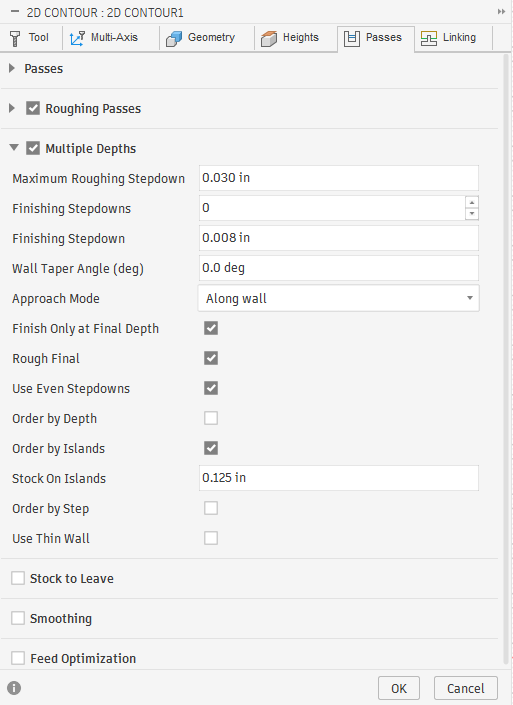
Task: Open the Approach Mode dropdown
Action: [x=339, y=298]
